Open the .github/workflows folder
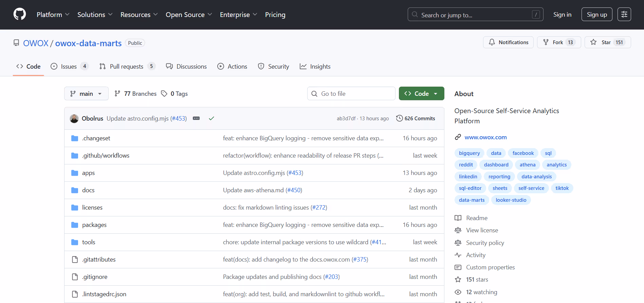The width and height of the screenshot is (644, 303). [106, 156]
